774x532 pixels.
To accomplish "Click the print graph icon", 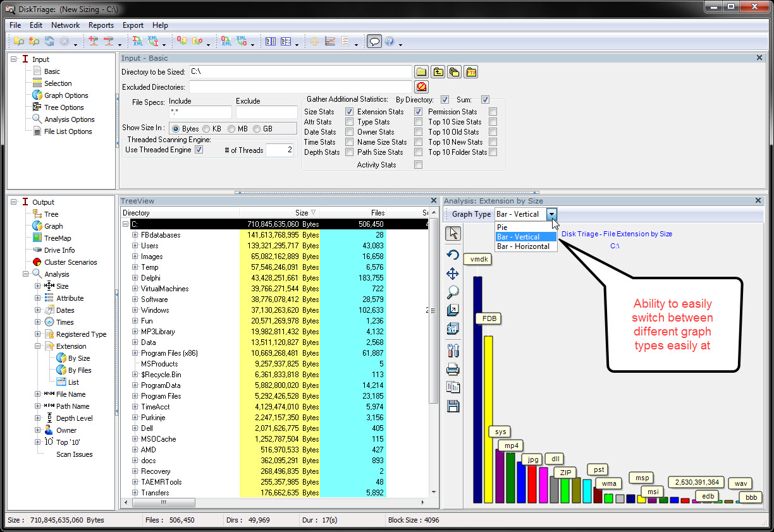I will click(x=453, y=370).
